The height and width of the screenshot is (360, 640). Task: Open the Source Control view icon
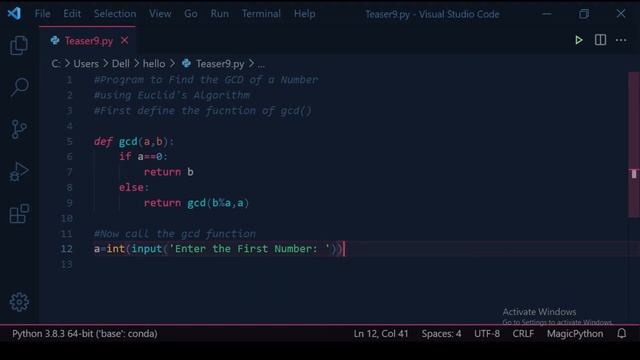click(x=19, y=129)
